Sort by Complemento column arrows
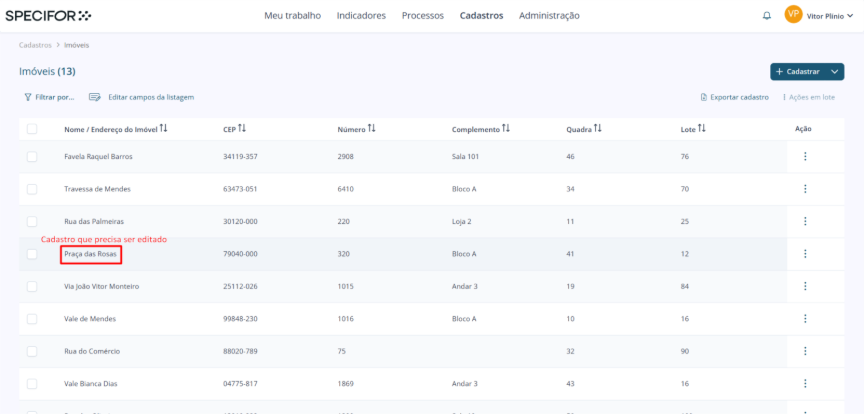Viewport: 864px width, 414px height. coord(506,128)
